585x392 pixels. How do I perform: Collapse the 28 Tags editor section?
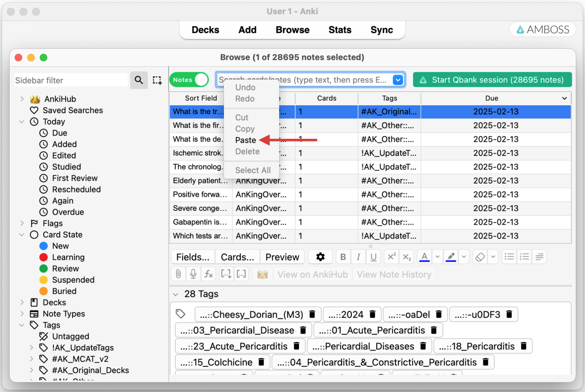pyautogui.click(x=175, y=294)
